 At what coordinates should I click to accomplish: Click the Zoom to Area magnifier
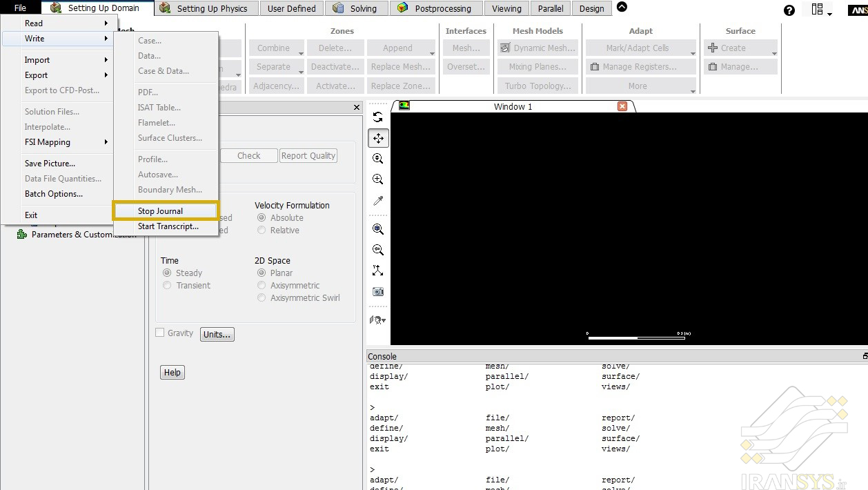378,179
